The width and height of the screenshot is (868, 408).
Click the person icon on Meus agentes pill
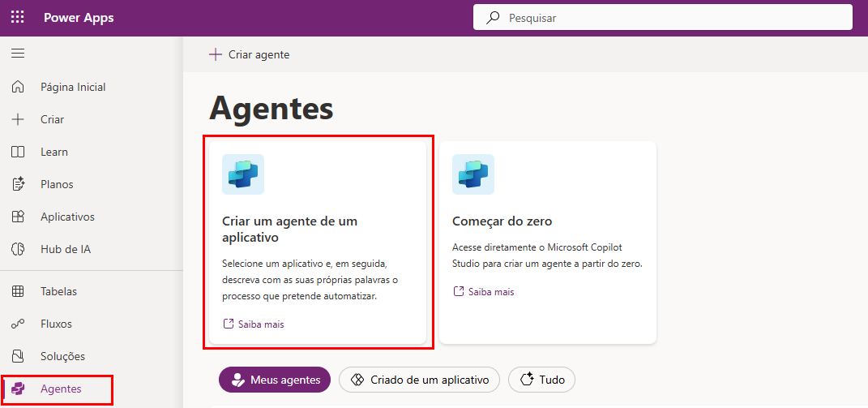click(238, 380)
